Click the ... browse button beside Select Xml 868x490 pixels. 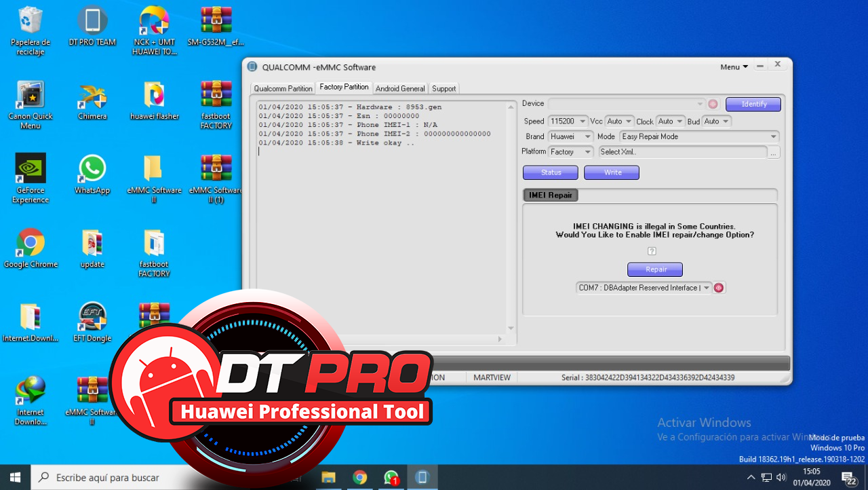click(x=774, y=153)
